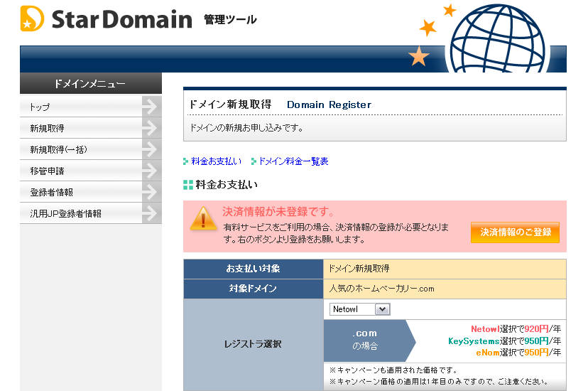Open the Netowl registrar dropdown
This screenshot has height=391, width=588.
tap(360, 309)
